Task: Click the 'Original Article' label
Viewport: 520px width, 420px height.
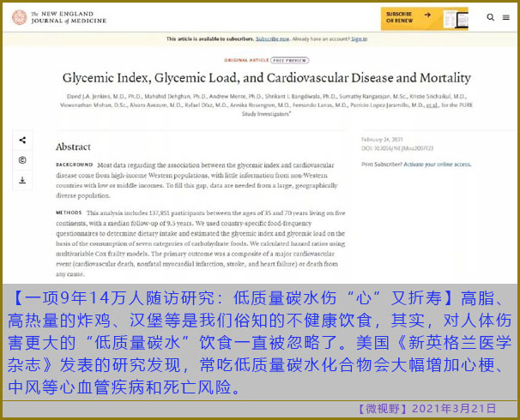Action: click(x=245, y=62)
